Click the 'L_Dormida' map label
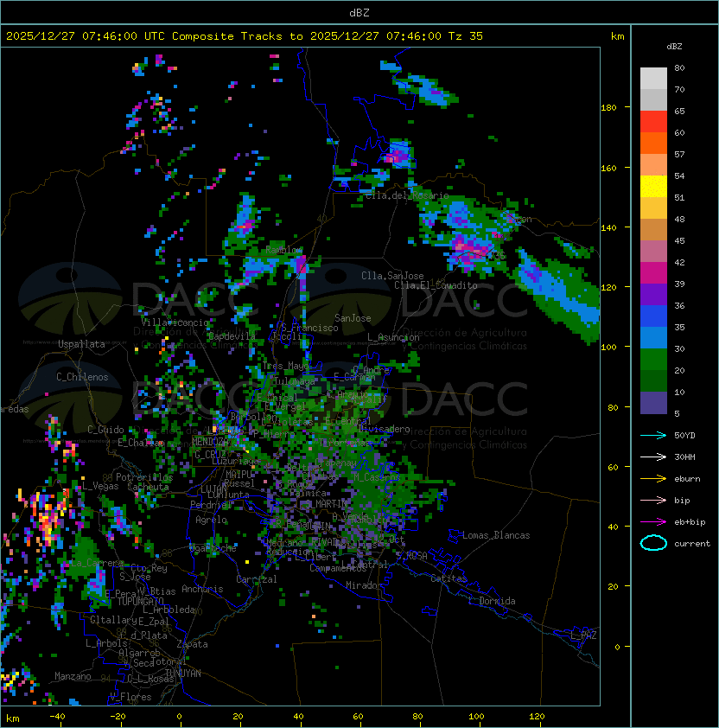 492,601
